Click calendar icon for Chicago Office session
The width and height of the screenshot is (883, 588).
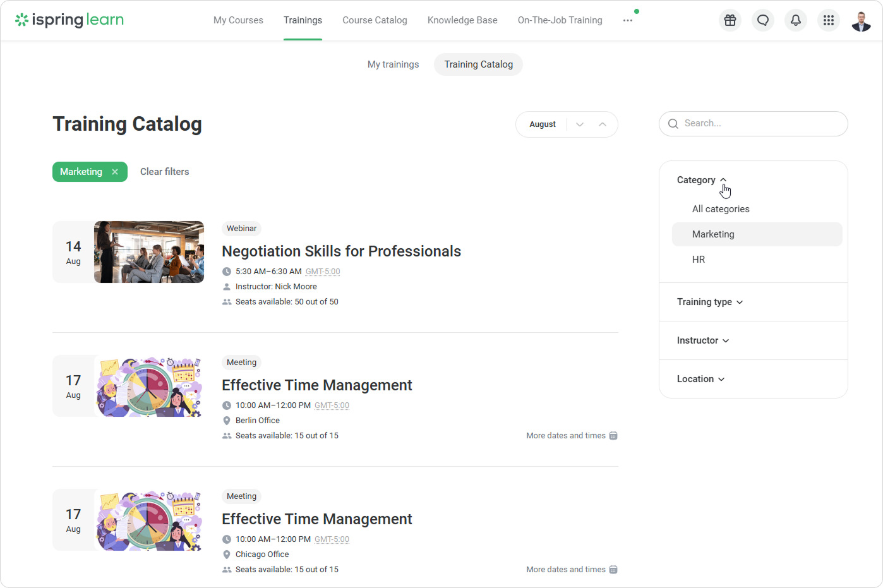click(613, 570)
